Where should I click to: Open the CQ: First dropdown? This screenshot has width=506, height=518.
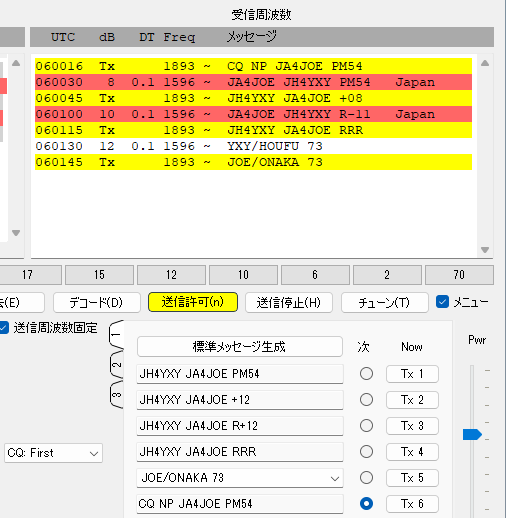coord(53,453)
